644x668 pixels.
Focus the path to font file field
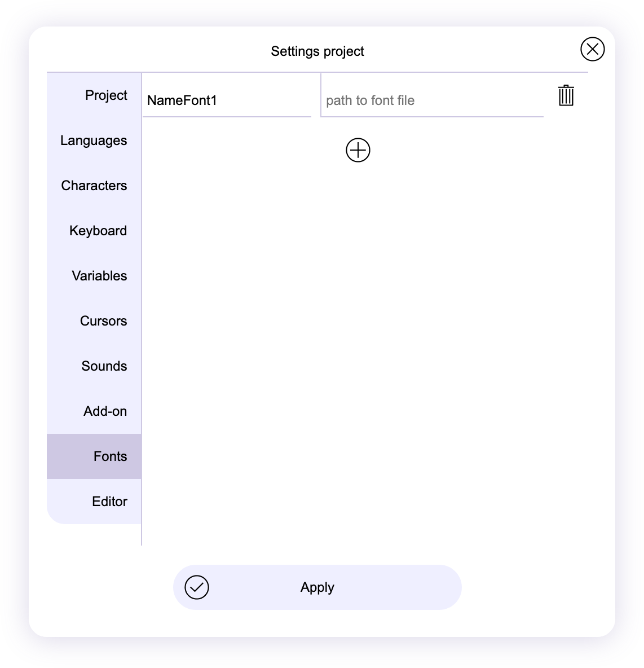[431, 100]
